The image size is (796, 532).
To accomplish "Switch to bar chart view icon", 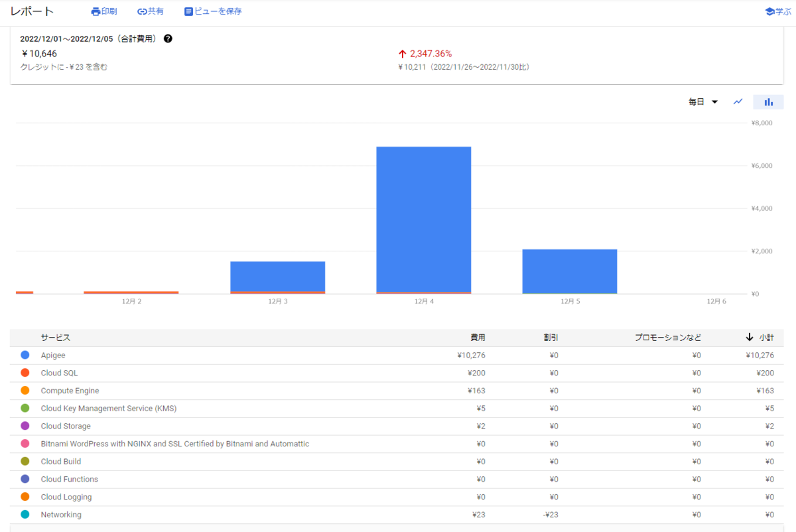I will coord(769,101).
